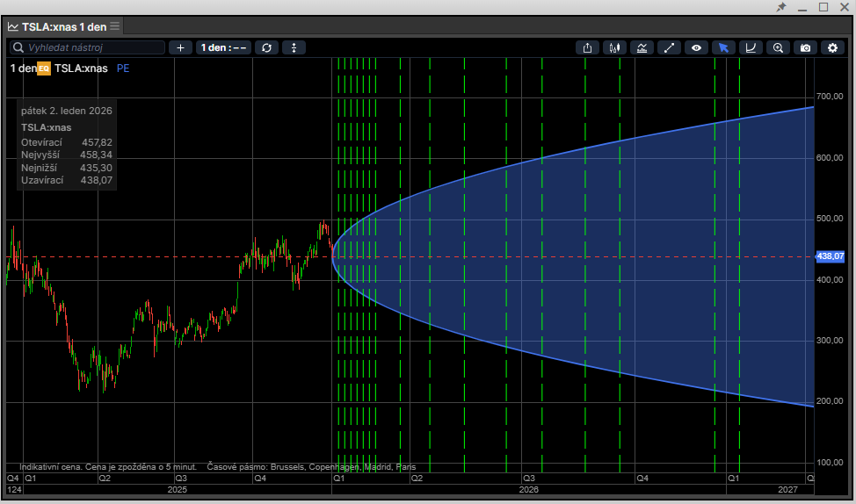Click the zoom-in magnifier icon
This screenshot has height=504, width=856.
pos(778,47)
